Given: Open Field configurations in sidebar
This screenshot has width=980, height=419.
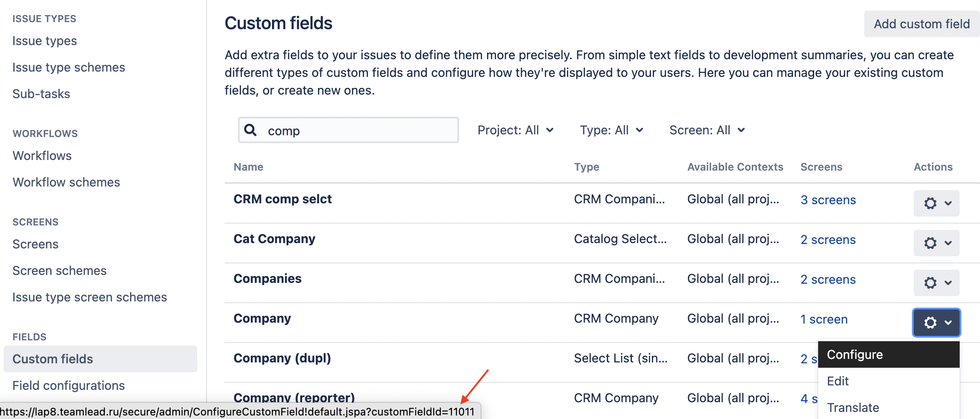Looking at the screenshot, I should pos(69,385).
